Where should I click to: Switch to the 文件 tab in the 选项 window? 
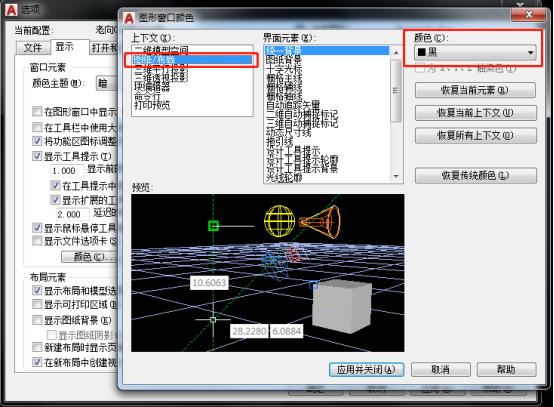33,47
